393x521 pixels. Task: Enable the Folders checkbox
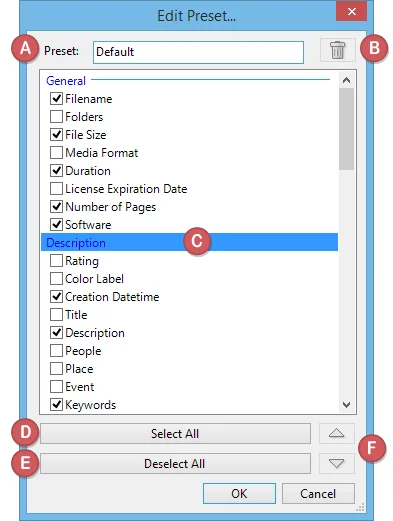point(56,116)
